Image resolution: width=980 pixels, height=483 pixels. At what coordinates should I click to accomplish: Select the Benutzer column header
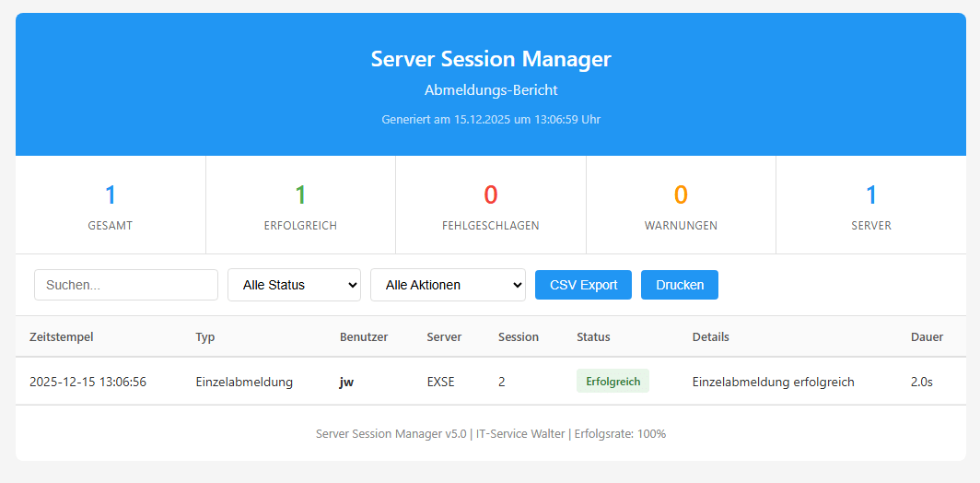pyautogui.click(x=364, y=337)
